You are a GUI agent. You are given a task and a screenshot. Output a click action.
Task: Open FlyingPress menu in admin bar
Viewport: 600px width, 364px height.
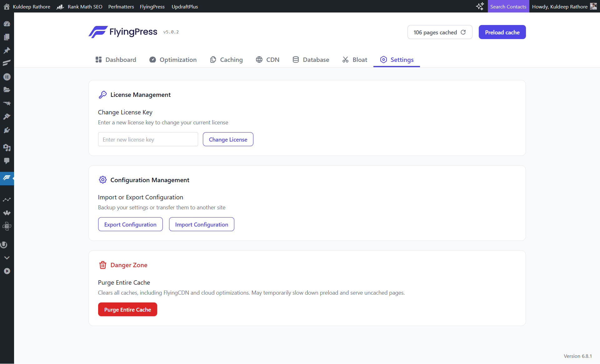152,7
